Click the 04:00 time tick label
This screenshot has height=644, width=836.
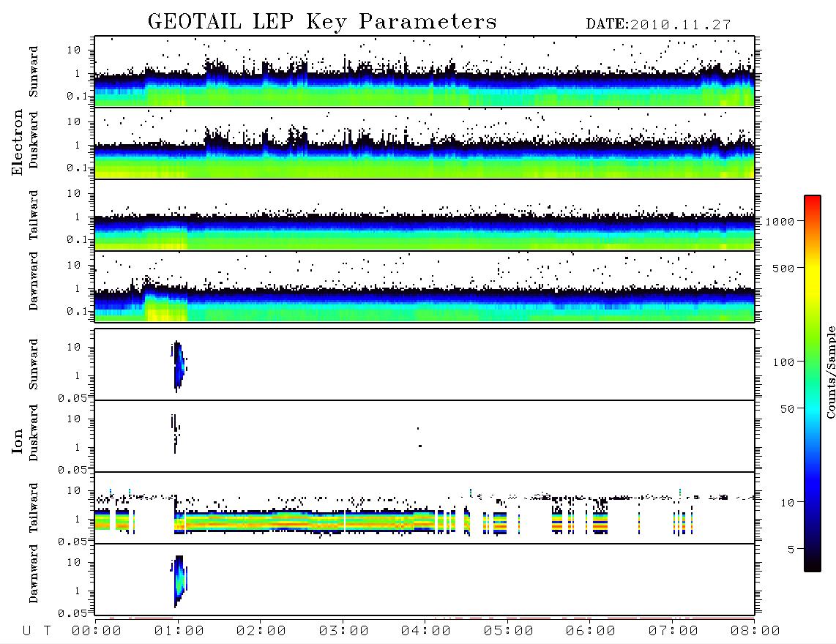[x=426, y=631]
